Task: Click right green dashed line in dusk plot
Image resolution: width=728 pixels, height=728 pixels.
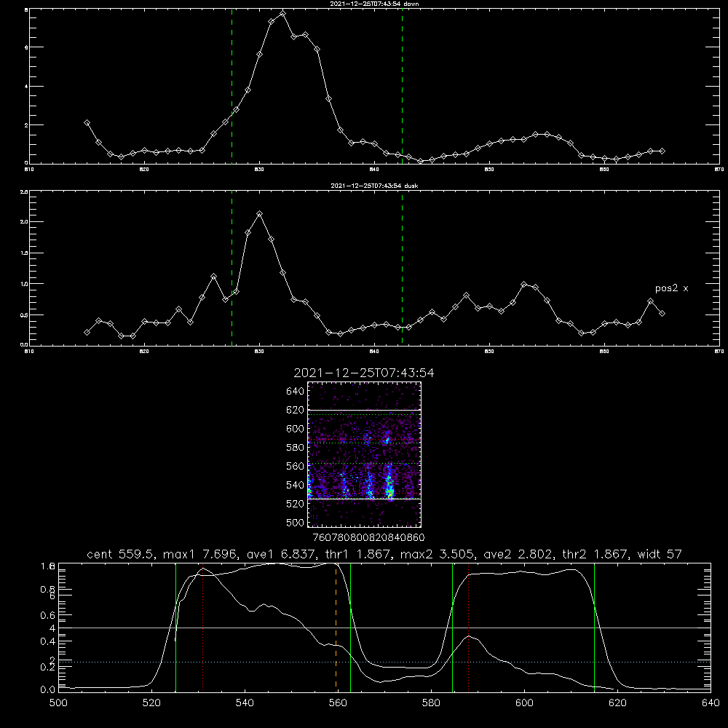Action: [x=402, y=268]
